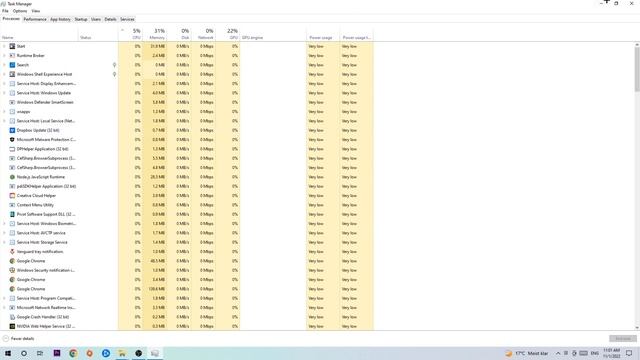Viewport: 640px width, 360px height.
Task: Click the ENG language indicator
Action: tap(595, 353)
